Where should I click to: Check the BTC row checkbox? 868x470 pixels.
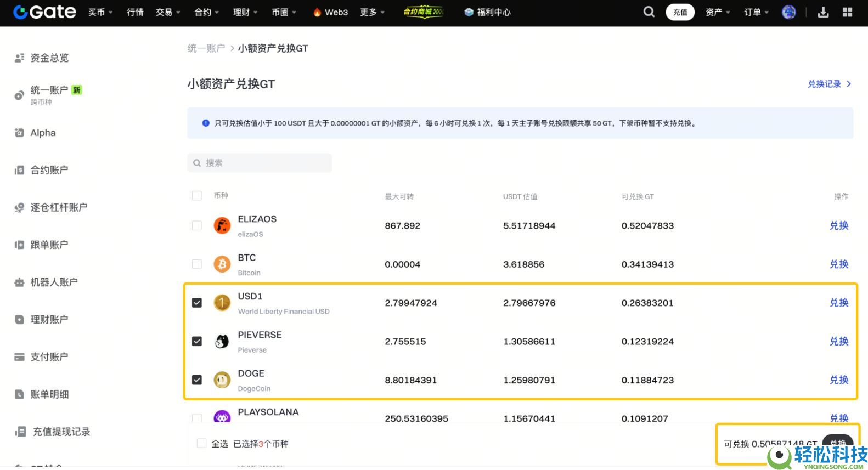click(x=197, y=264)
